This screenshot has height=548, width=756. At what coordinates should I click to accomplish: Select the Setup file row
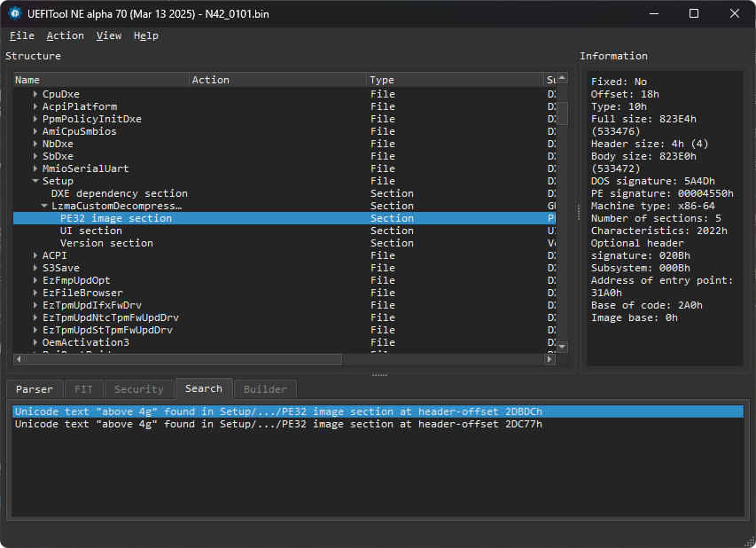(x=284, y=181)
